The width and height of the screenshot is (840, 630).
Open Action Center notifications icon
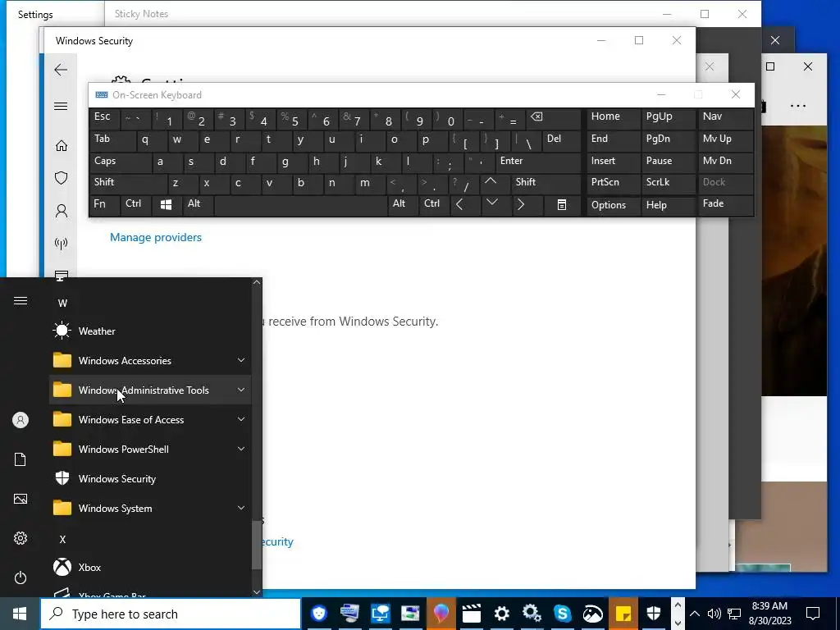(813, 614)
